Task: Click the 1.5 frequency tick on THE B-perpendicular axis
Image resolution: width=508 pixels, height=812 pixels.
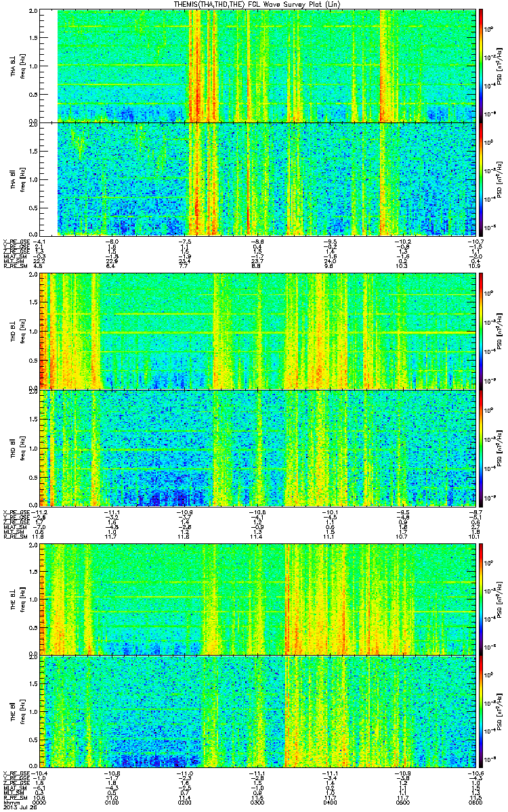Action: [34, 572]
